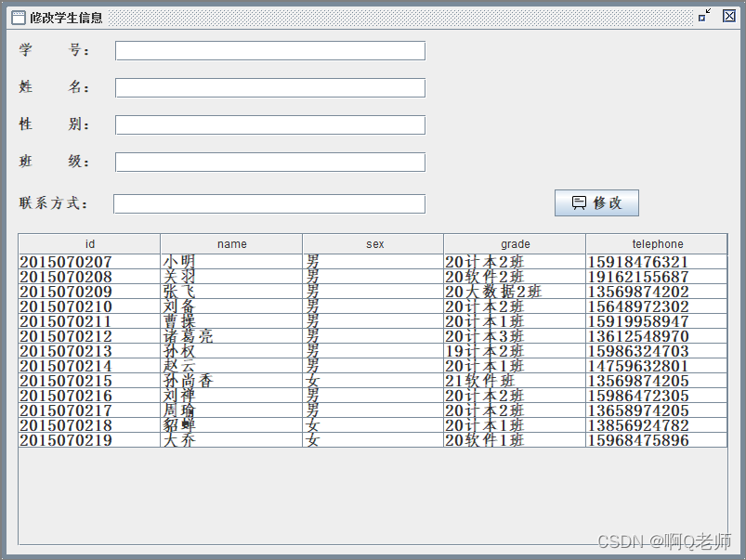The image size is (746, 560).
Task: Click the 修改 button
Action: click(596, 203)
